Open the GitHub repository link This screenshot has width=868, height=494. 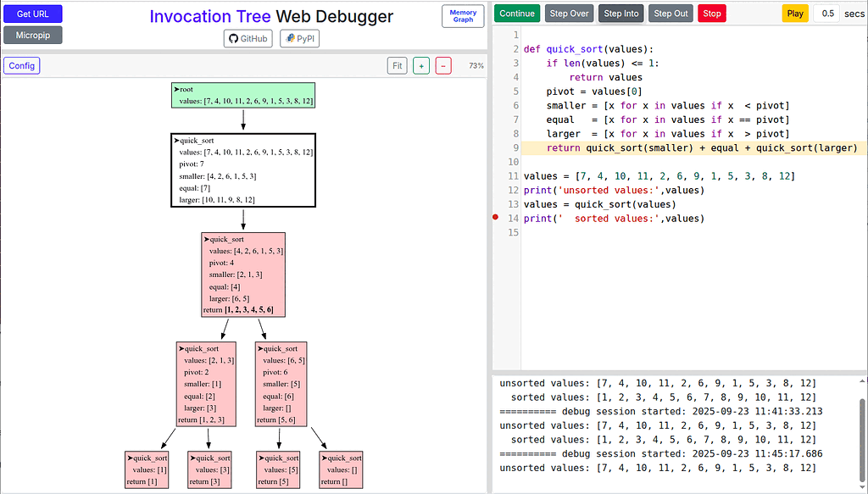point(248,37)
